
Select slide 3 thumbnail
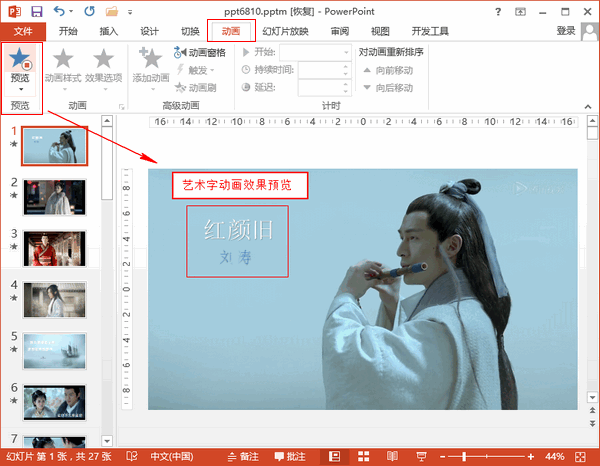[54, 249]
